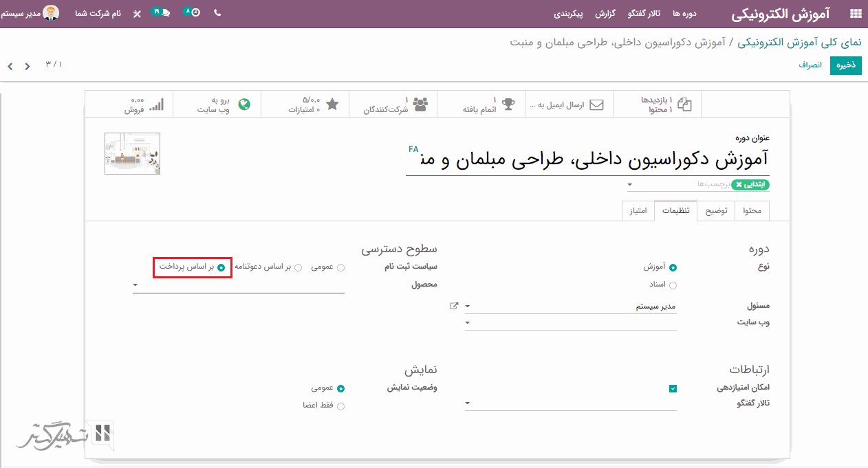
Task: Click the wrench debug tools icon
Action: click(137, 14)
